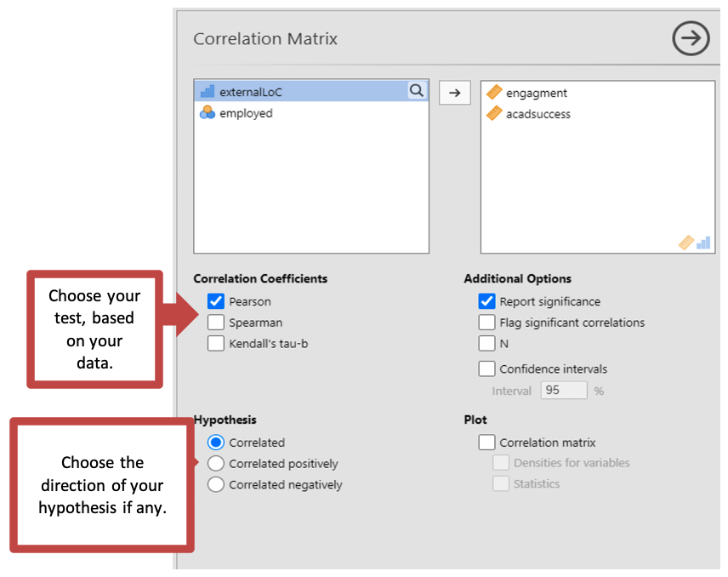Click the ordinal icon beside externalLoC
The height and width of the screenshot is (577, 728).
207,92
